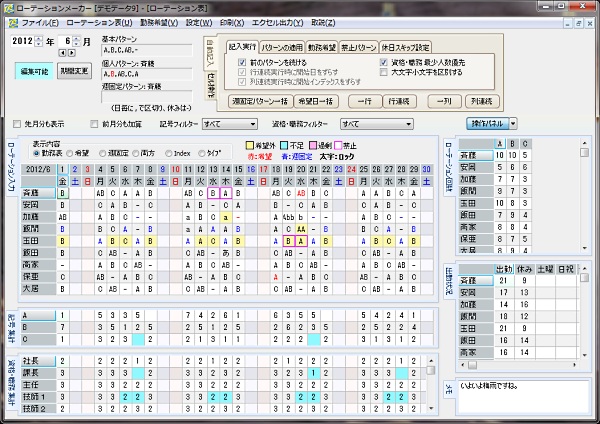Image resolution: width=600 pixels, height=424 pixels.
Task: Open the エクセル出力(Y) menu
Action: click(x=277, y=23)
